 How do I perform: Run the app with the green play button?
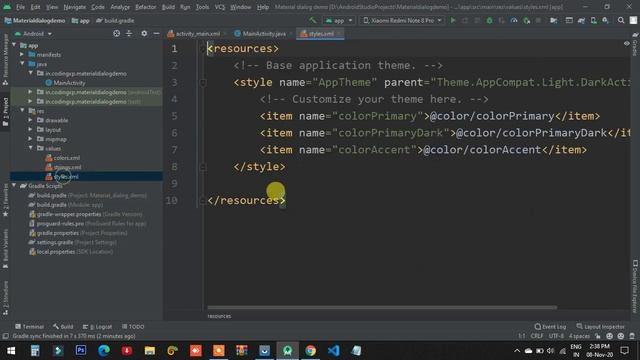point(453,20)
